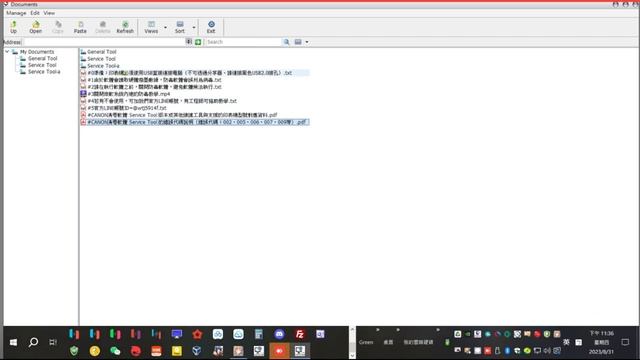This screenshot has height=360, width=640.
Task: Click the Windows Start button
Action: click(x=13, y=342)
